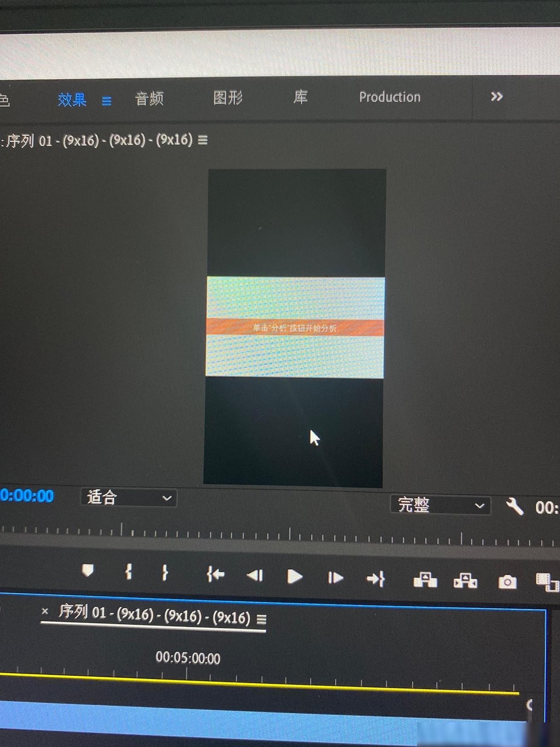The image size is (560, 747).
Task: Show more workspaces with the double chevron
Action: (497, 96)
